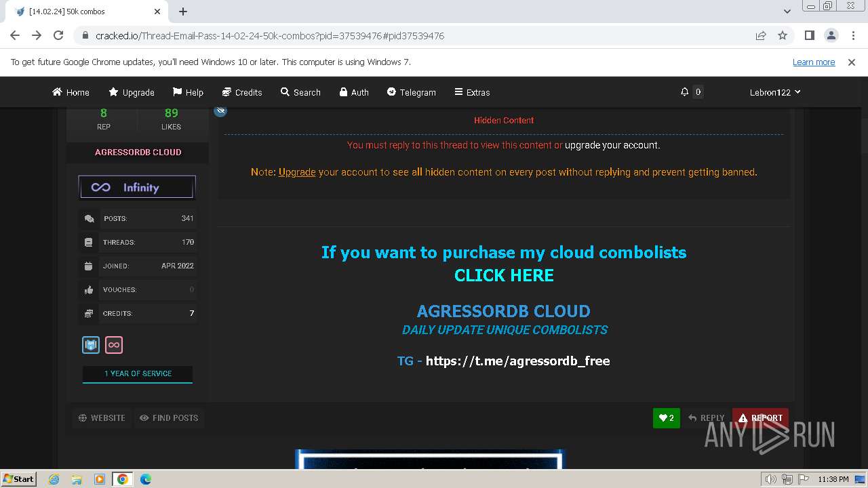
Task: Expand the Lebron122 user dropdown
Action: tap(775, 92)
